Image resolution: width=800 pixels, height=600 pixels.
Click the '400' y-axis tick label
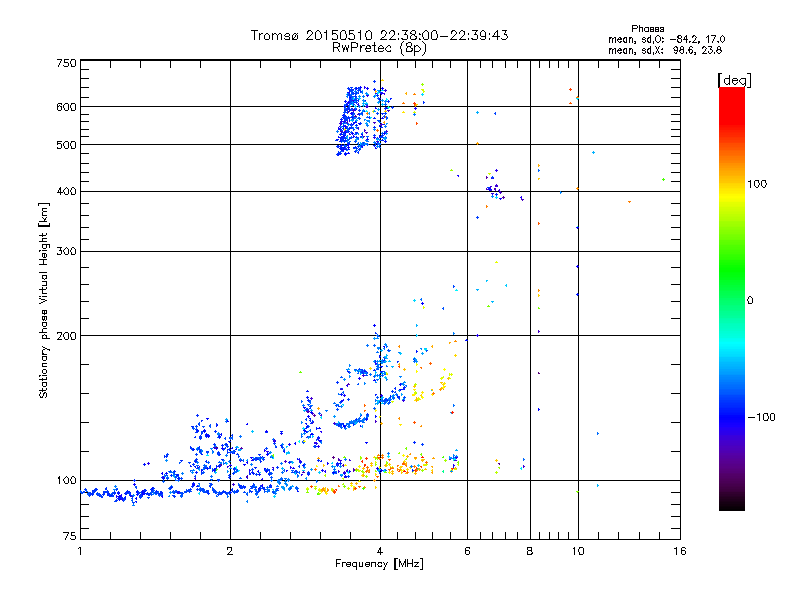click(66, 191)
